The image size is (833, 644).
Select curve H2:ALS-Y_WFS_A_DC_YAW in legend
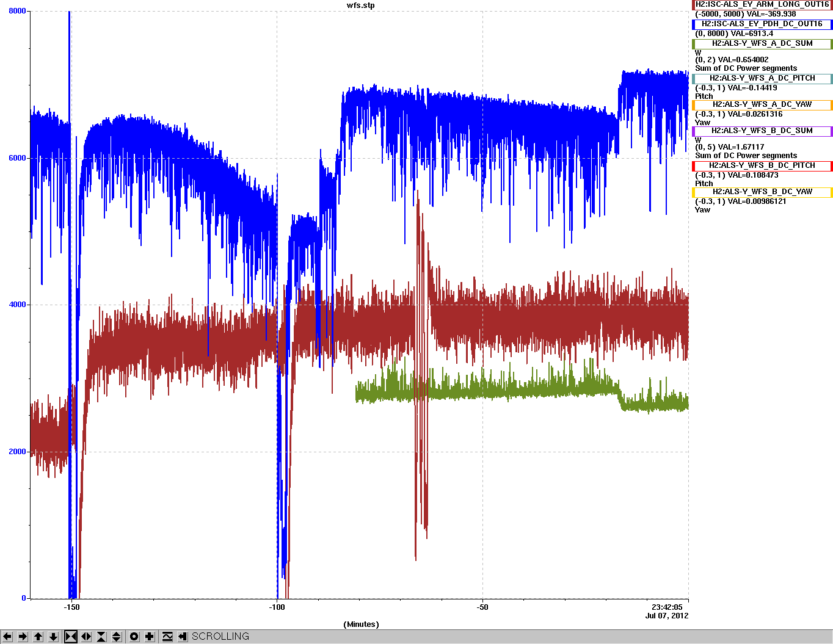point(762,104)
